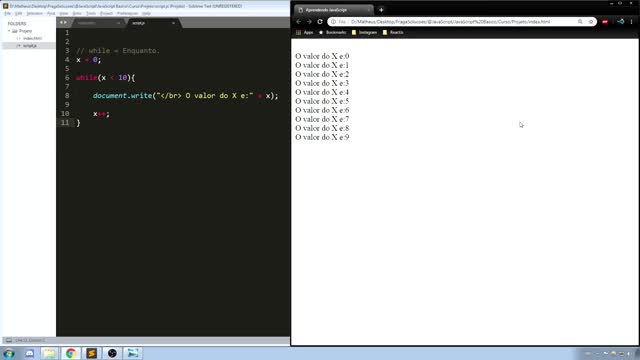
Task: Open File Explorer from the taskbar
Action: 50,353
